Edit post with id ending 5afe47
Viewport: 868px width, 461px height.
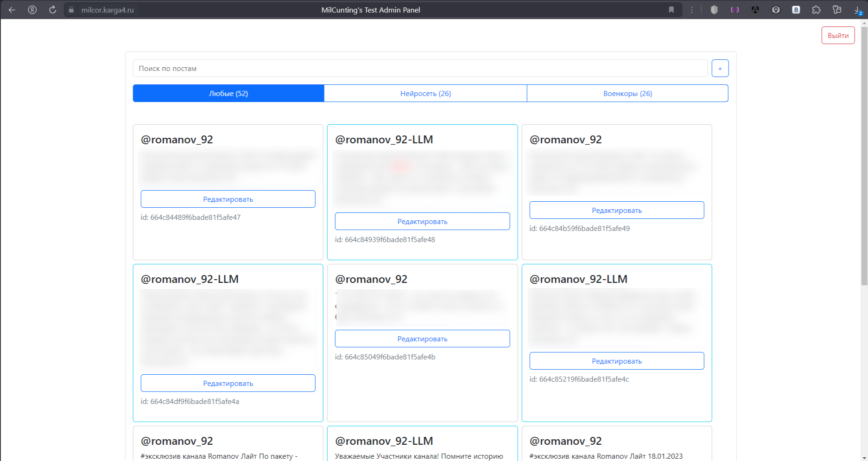pyautogui.click(x=228, y=199)
